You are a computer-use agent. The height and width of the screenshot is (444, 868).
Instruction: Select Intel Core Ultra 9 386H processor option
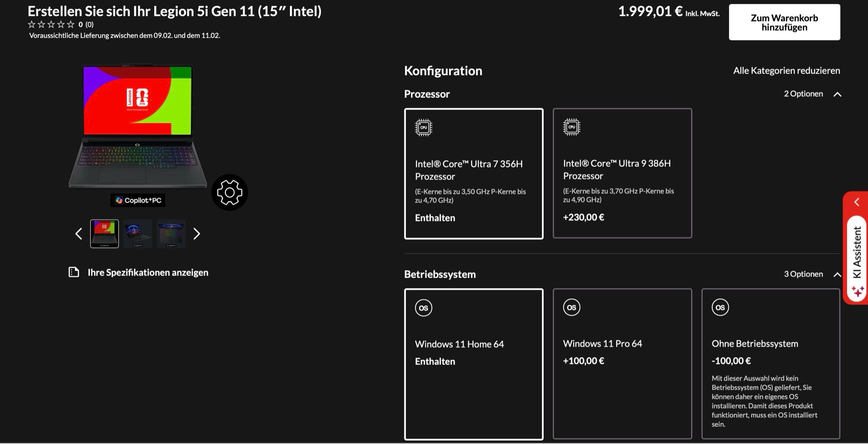622,173
